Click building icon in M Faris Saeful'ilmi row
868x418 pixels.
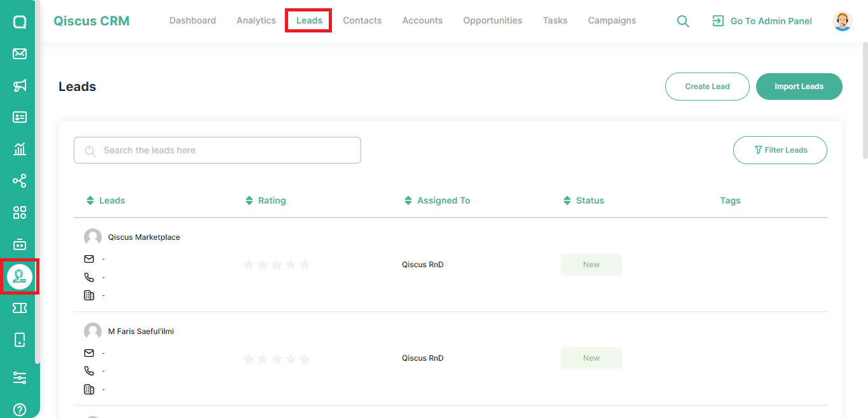click(89, 389)
